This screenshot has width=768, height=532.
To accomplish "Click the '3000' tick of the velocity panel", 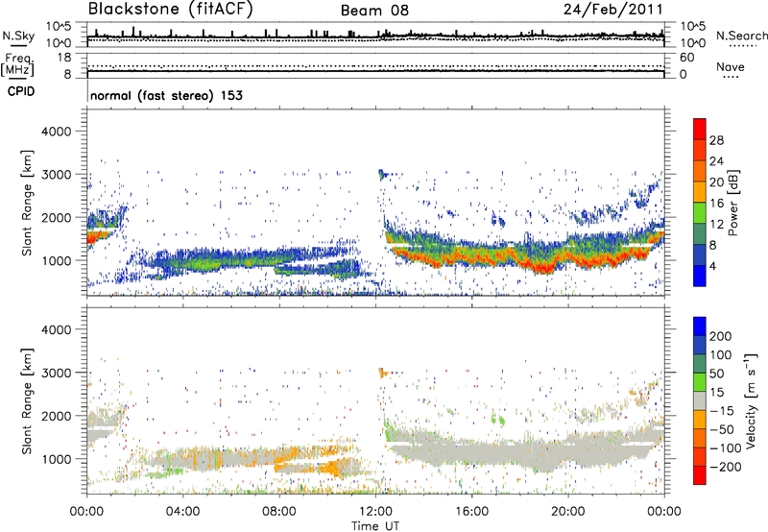I will (x=56, y=373).
